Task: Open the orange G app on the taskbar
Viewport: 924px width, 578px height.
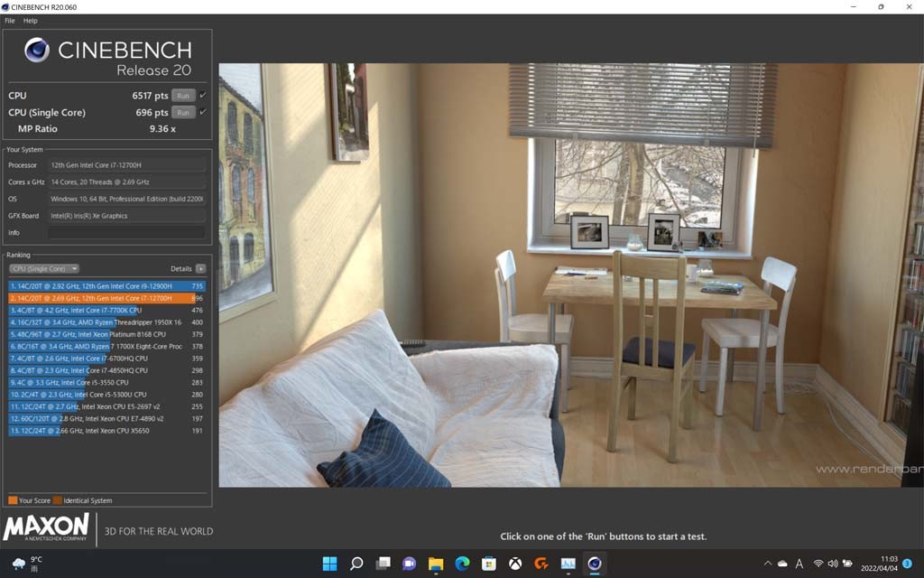Action: (x=541, y=564)
